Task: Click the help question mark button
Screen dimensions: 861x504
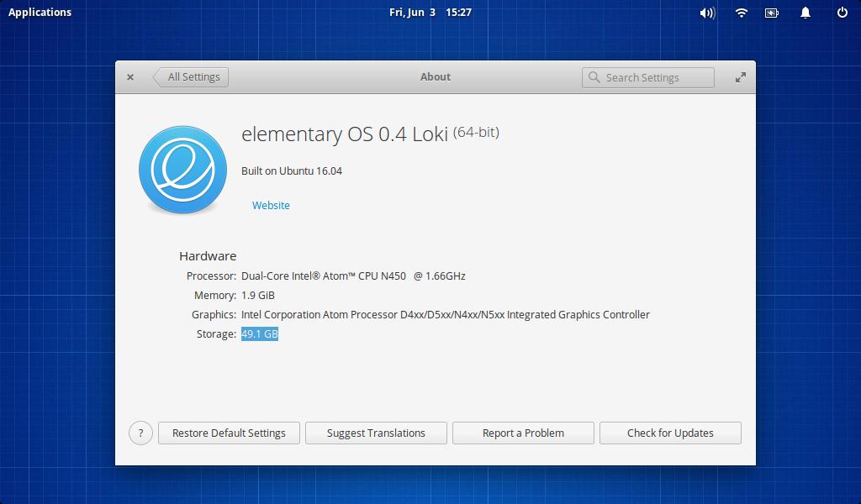Action: pos(140,433)
